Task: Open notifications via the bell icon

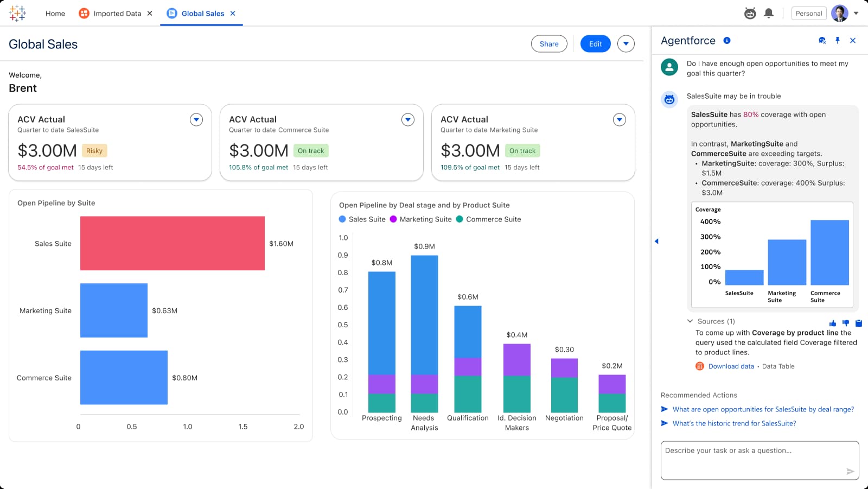Action: (768, 13)
